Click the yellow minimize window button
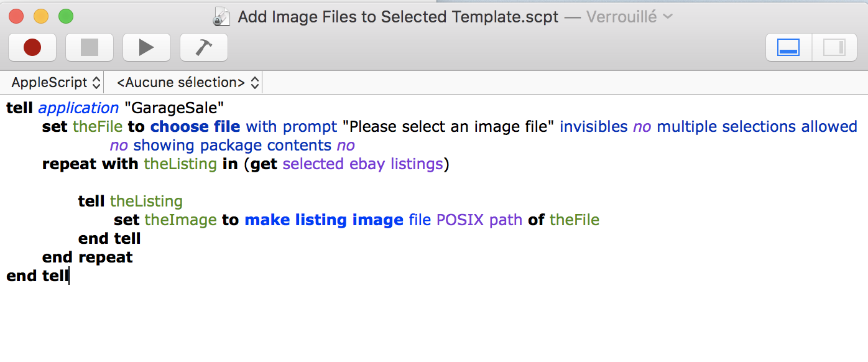868x362 pixels. [x=41, y=17]
